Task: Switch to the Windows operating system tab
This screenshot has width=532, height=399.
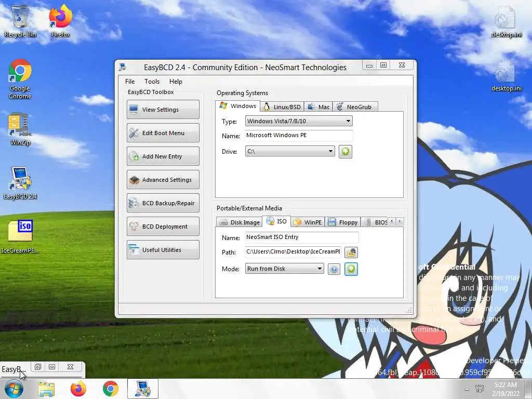Action: [237, 106]
